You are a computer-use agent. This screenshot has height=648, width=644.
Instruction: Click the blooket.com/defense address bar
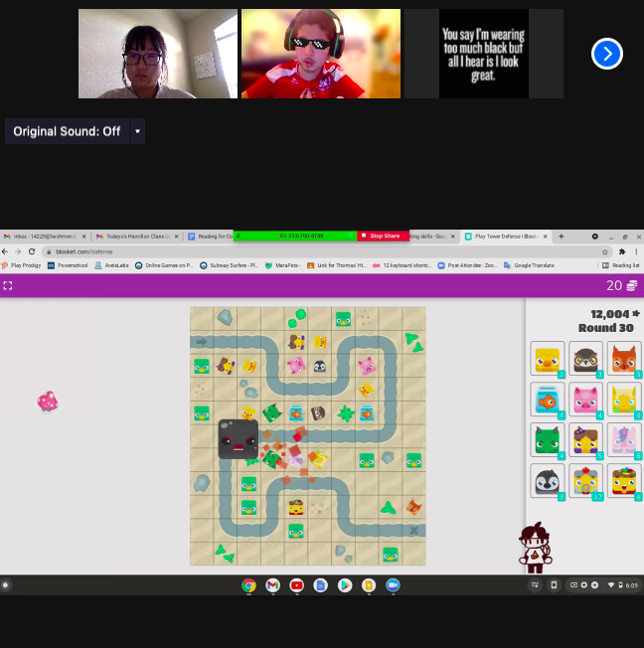point(327,251)
